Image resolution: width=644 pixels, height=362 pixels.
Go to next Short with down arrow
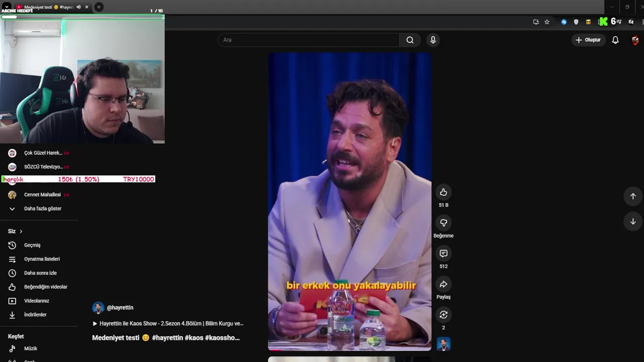pyautogui.click(x=633, y=222)
